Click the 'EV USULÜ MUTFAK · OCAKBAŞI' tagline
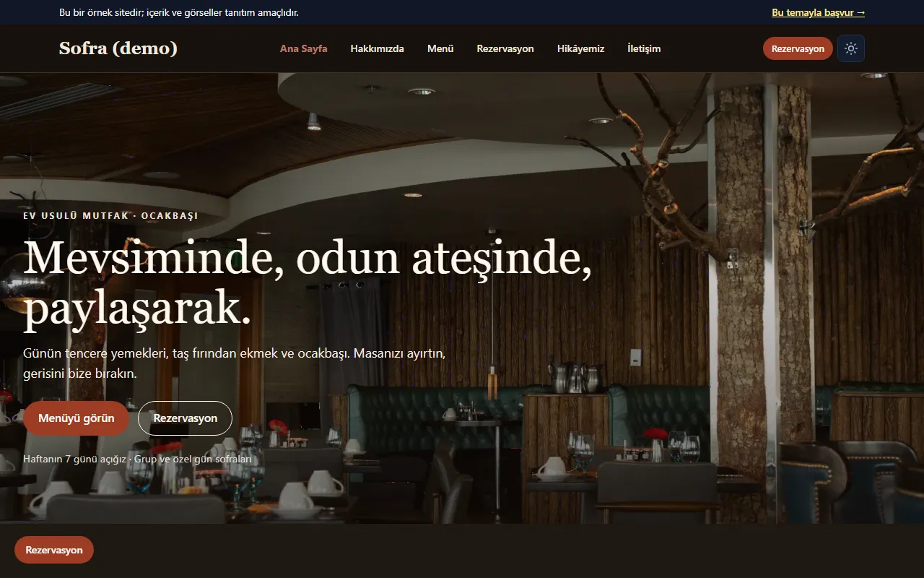Viewport: 924px width, 578px height. pos(110,215)
